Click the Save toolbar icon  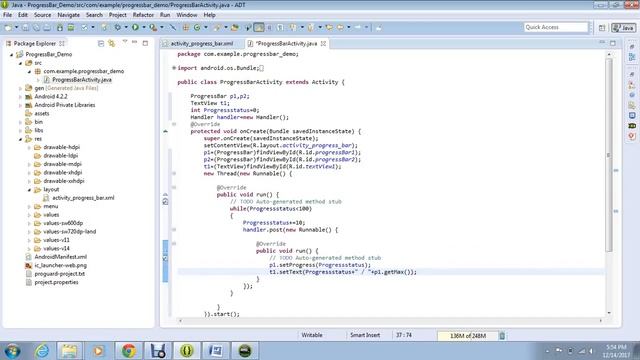coord(25,27)
